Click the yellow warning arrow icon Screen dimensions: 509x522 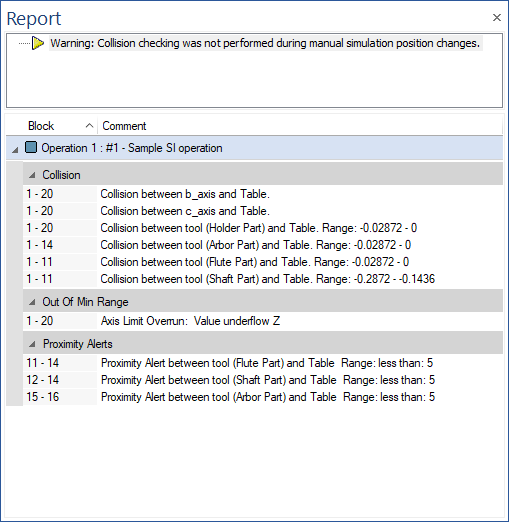38,43
